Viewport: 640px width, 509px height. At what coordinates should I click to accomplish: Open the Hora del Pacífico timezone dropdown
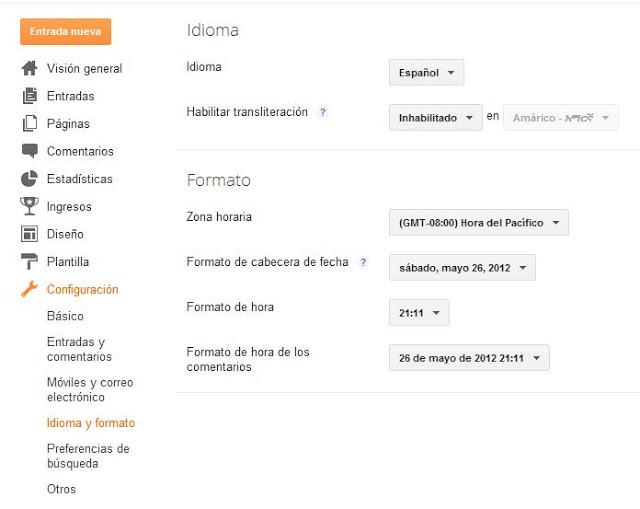(478, 222)
